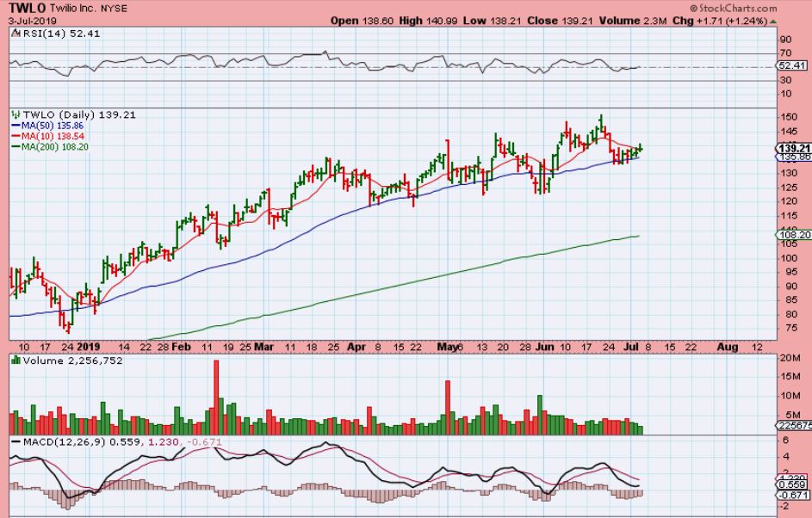Screen dimensions: 812x518
Task: Click the Aug month label on the time axis
Action: point(728,347)
